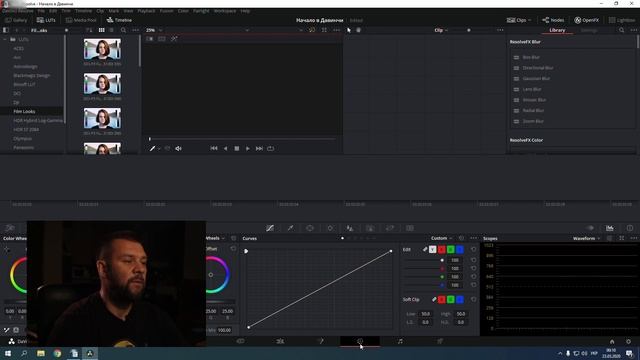Toggle the LUTs browser panel
640x360 pixels.
pyautogui.click(x=46, y=20)
